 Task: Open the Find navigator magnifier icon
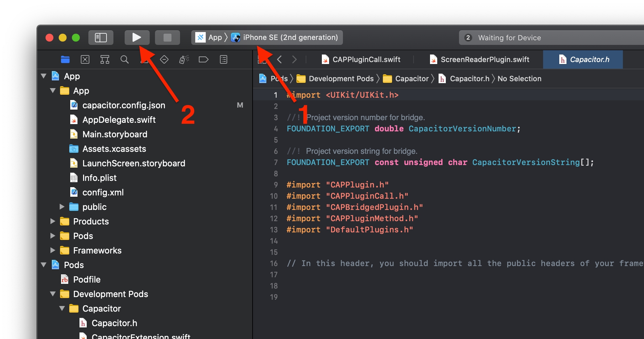pyautogui.click(x=124, y=59)
